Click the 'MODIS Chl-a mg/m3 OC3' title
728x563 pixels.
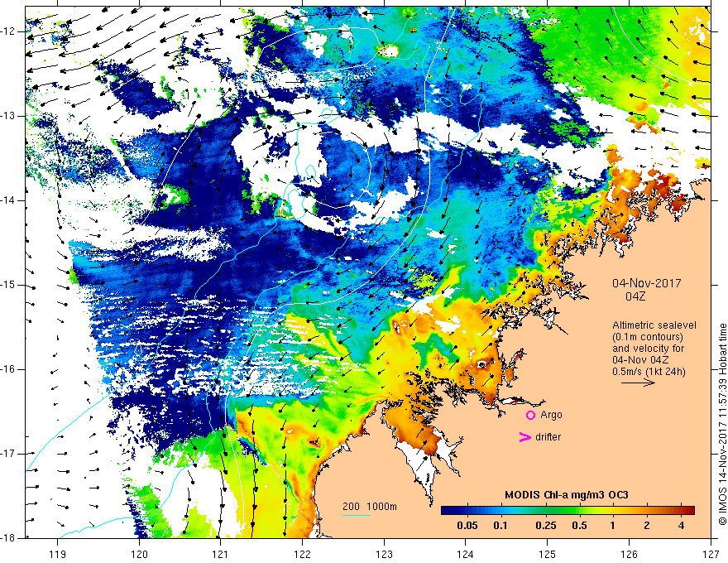click(567, 495)
